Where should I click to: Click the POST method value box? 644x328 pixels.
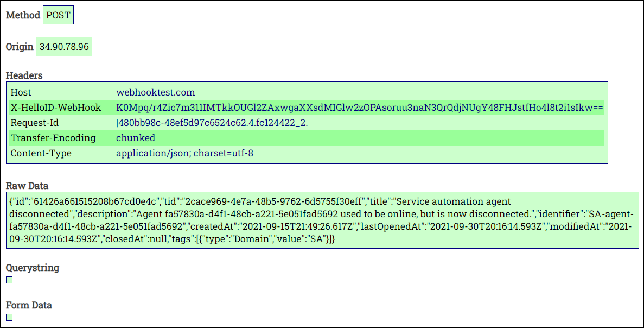point(58,15)
